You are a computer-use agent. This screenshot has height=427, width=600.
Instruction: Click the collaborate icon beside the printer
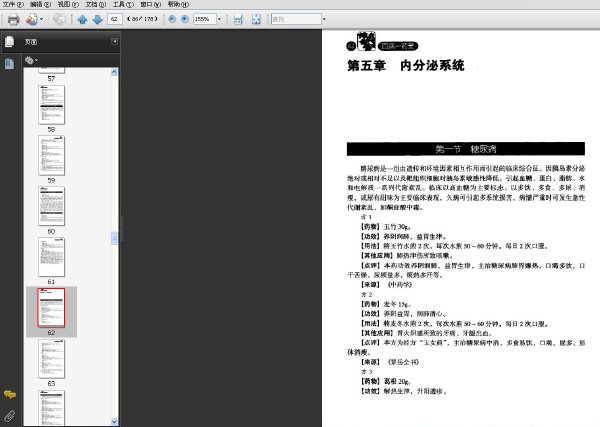tap(32, 19)
